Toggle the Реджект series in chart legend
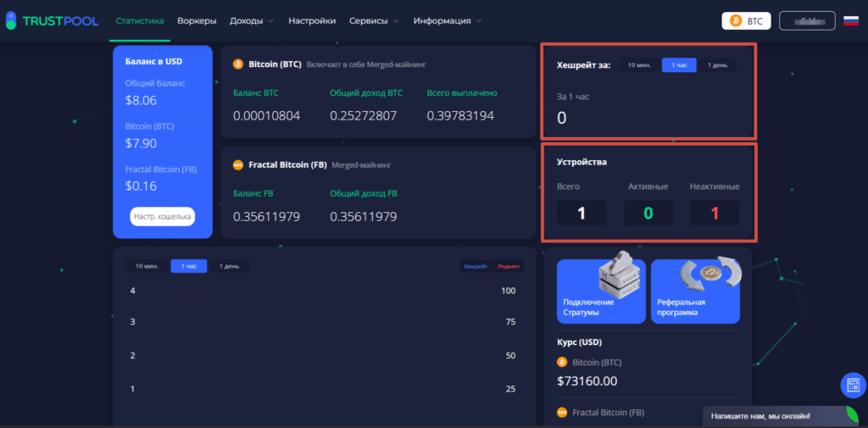The height and width of the screenshot is (428, 868). 509,266
